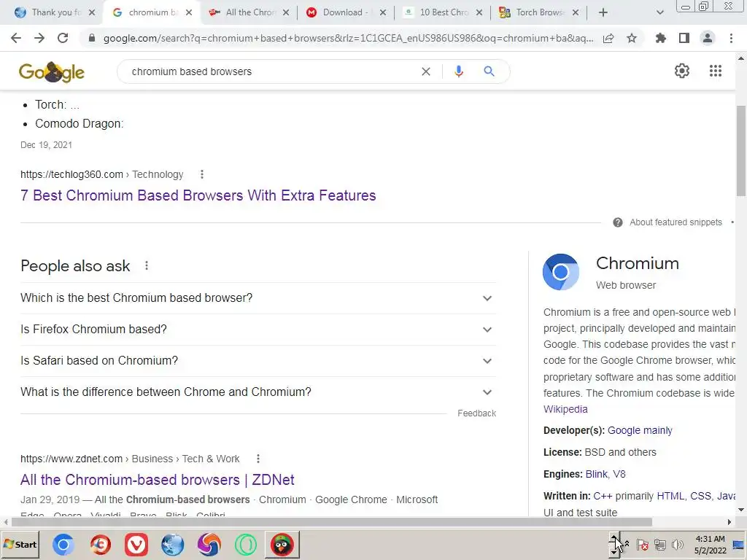
Task: Expand 'Which is the best Chromium based browser?'
Action: [x=258, y=298]
